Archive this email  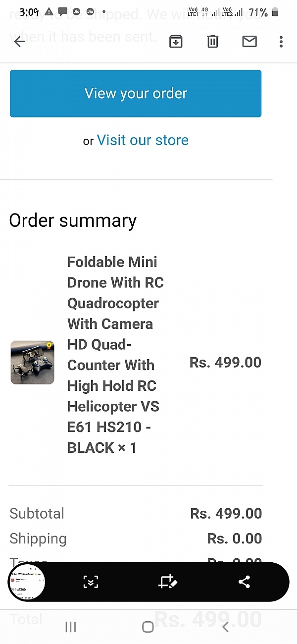click(x=176, y=42)
